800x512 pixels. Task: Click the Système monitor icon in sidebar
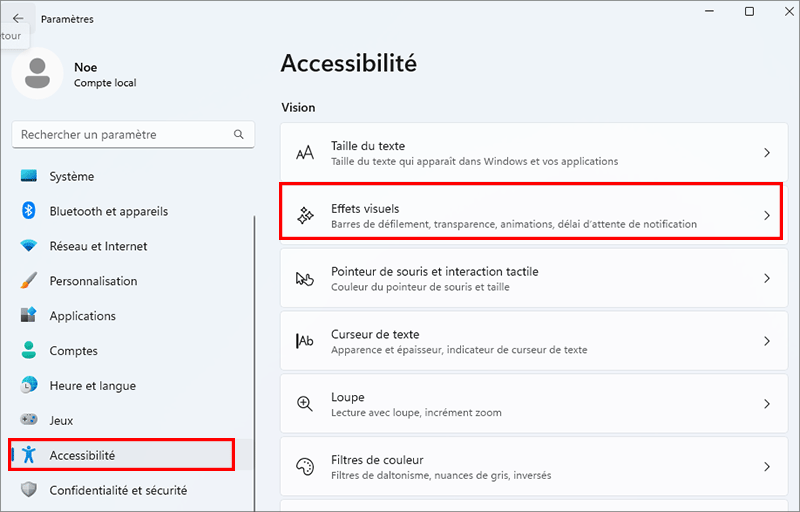(29, 177)
